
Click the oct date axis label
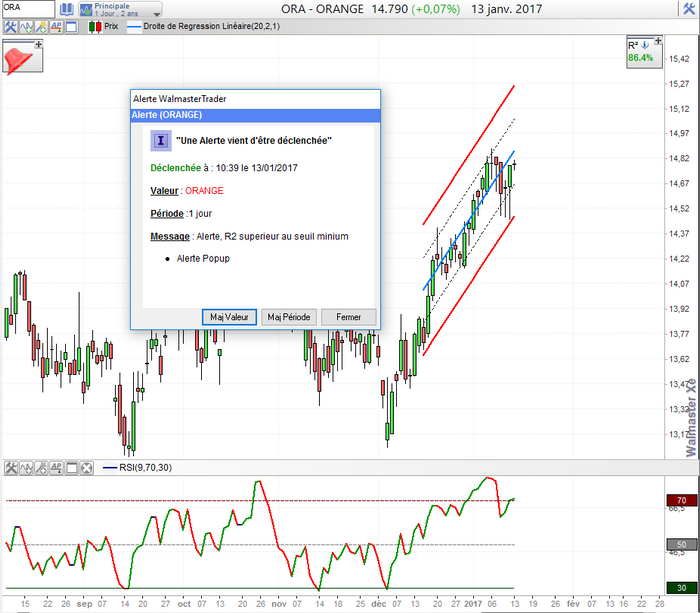(184, 604)
